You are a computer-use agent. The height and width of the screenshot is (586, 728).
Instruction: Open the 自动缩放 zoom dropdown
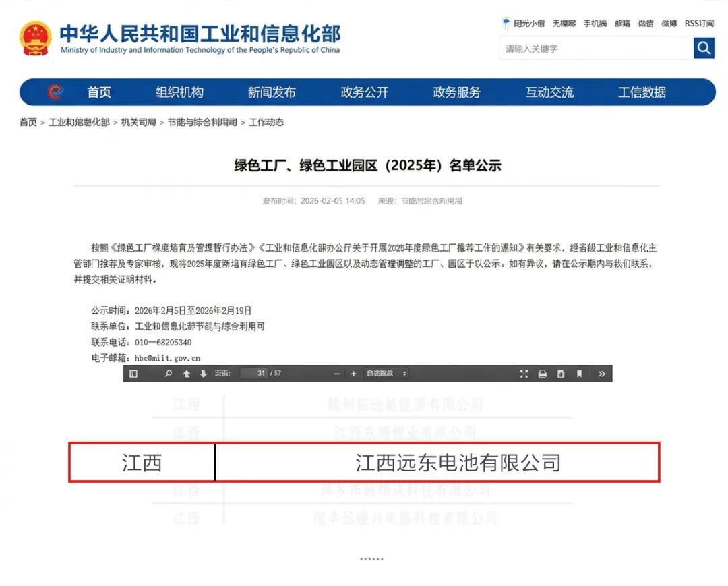click(386, 374)
